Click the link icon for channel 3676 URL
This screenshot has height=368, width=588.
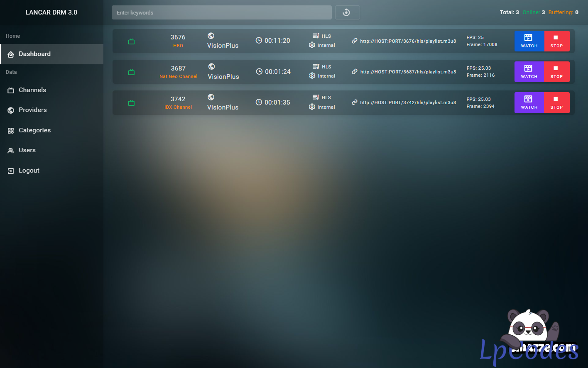[355, 41]
